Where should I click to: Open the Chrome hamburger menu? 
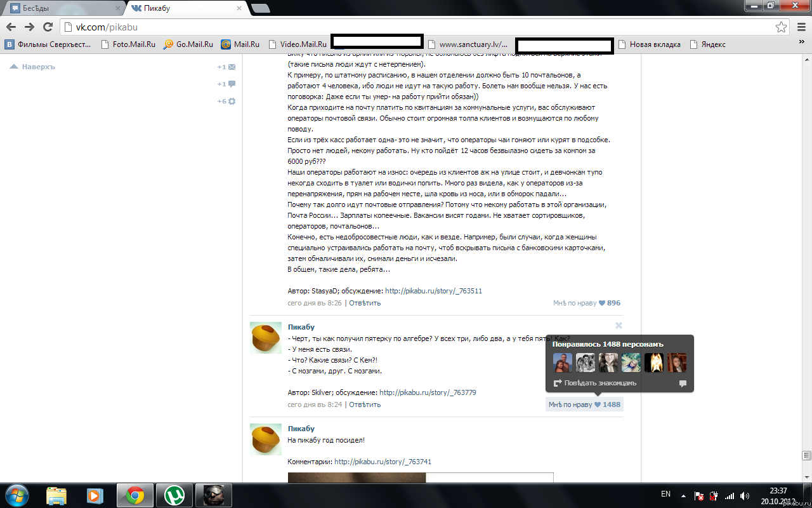801,27
